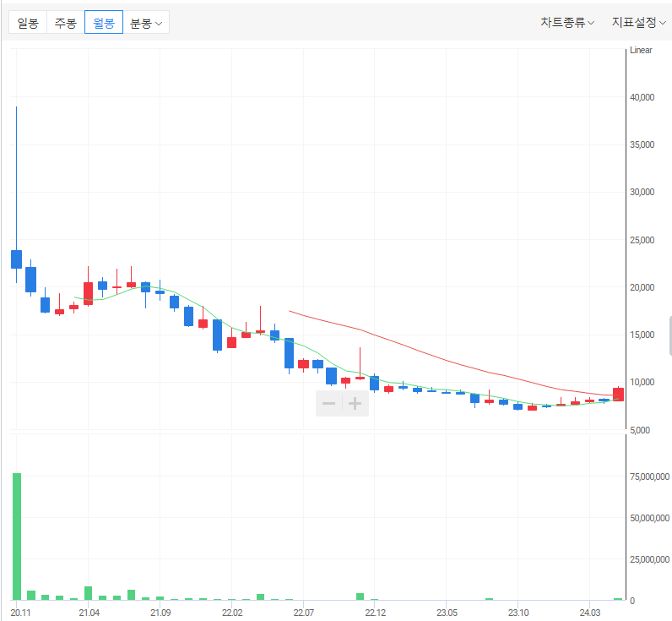Click the 75,000,000 volume axis label
This screenshot has height=621, width=672.
[x=649, y=477]
